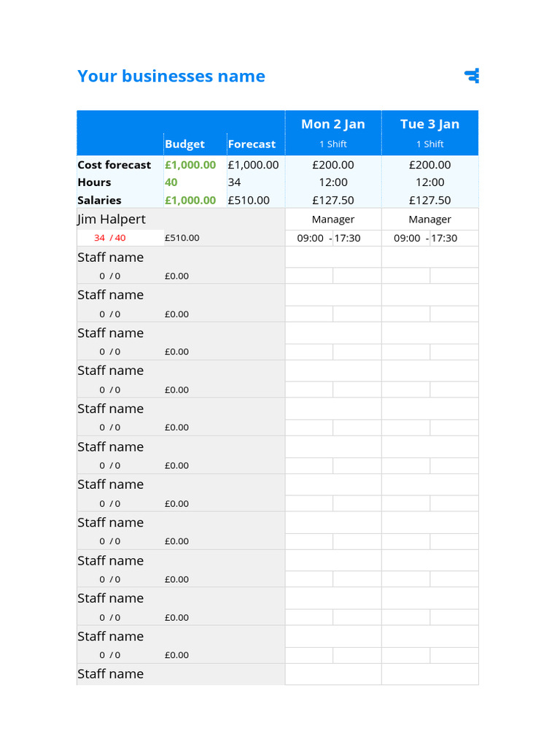Select the '1 Shift' label under Mon 2 Jan
This screenshot has height=747, width=560.
333,144
